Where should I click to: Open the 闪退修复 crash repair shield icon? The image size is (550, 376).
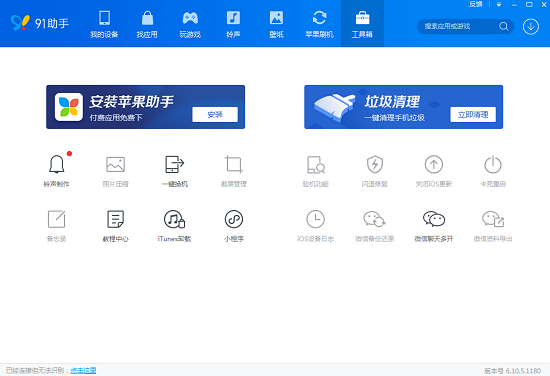[375, 164]
